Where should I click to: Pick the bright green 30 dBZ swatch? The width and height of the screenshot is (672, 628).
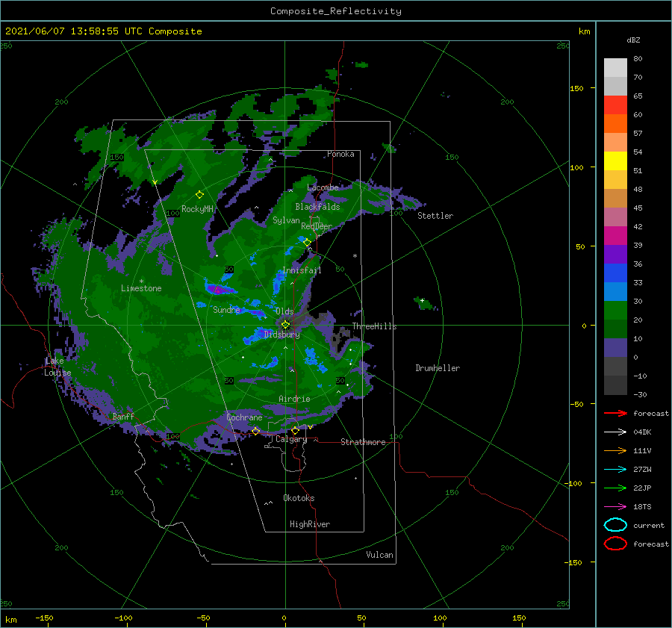615,310
